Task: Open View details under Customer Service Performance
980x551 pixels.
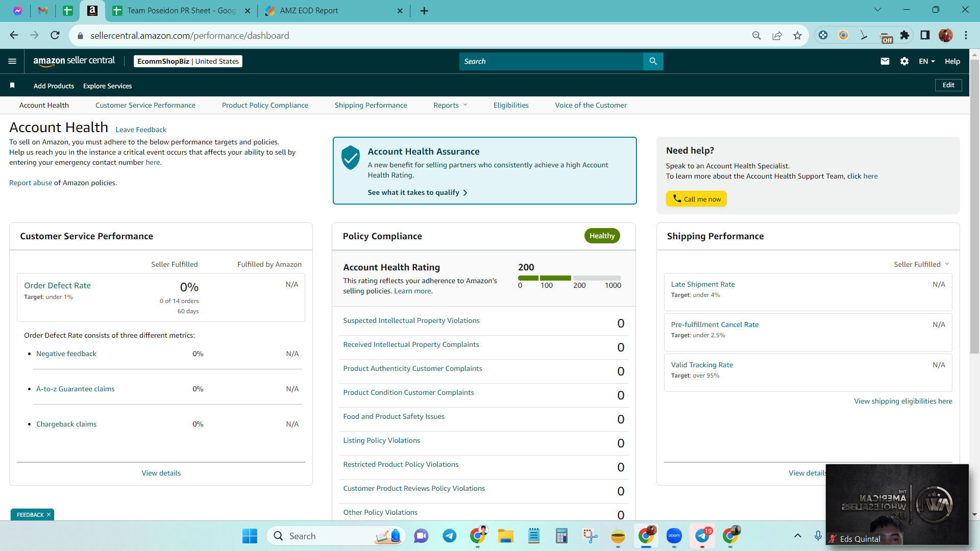Action: pos(161,473)
